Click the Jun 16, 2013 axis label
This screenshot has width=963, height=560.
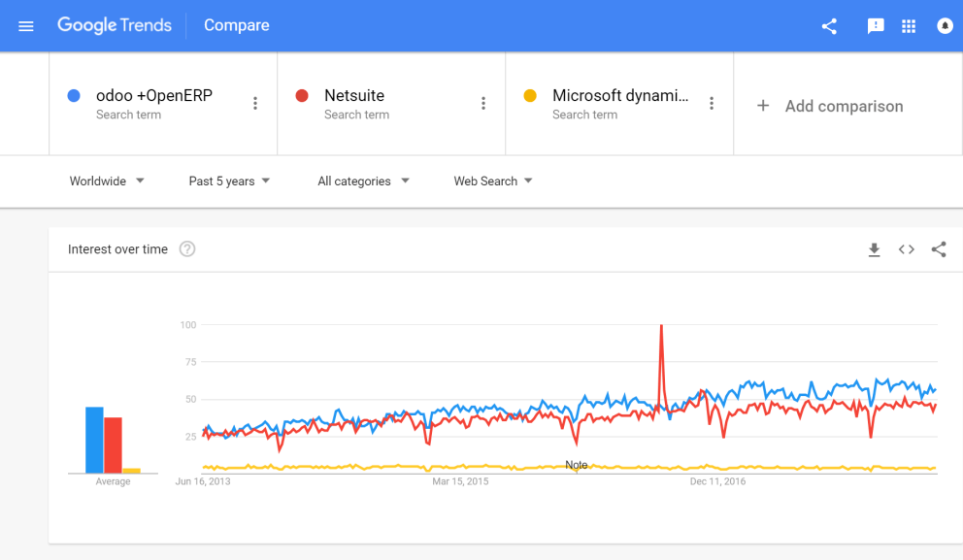coord(203,481)
